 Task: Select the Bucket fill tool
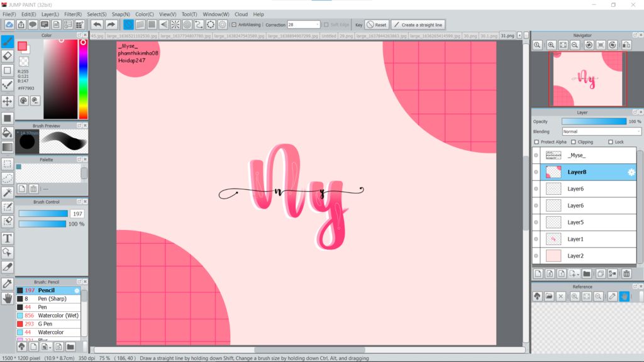8,132
